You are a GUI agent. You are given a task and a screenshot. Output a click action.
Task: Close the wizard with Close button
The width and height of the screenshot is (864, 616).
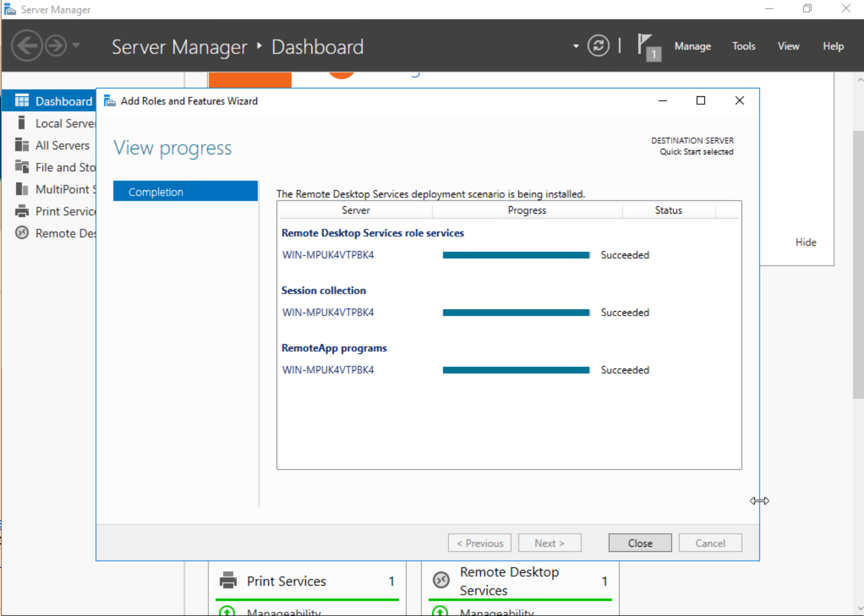coord(640,543)
